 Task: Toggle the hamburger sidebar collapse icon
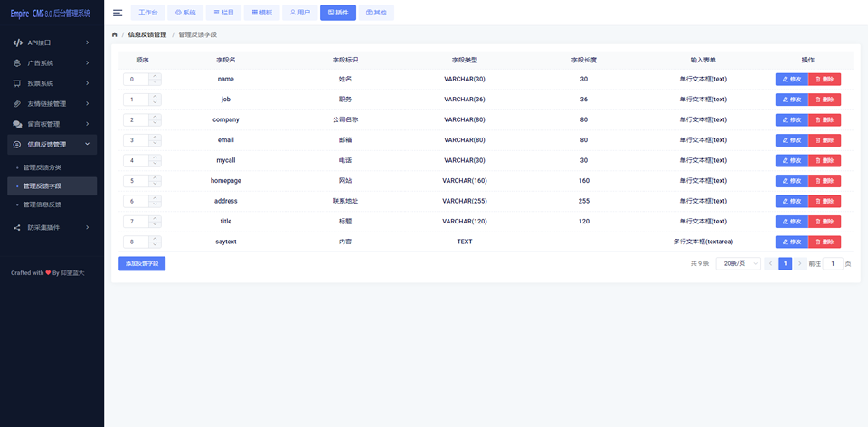(x=118, y=13)
